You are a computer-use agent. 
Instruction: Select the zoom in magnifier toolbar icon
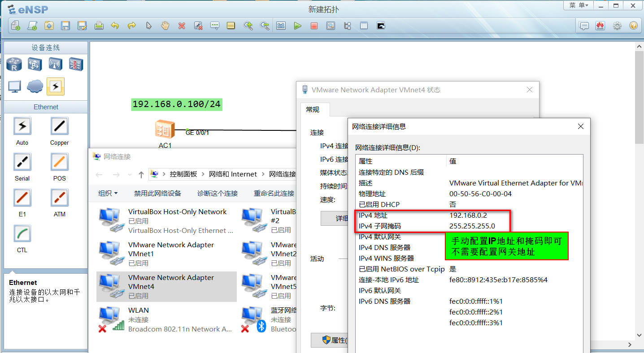248,26
